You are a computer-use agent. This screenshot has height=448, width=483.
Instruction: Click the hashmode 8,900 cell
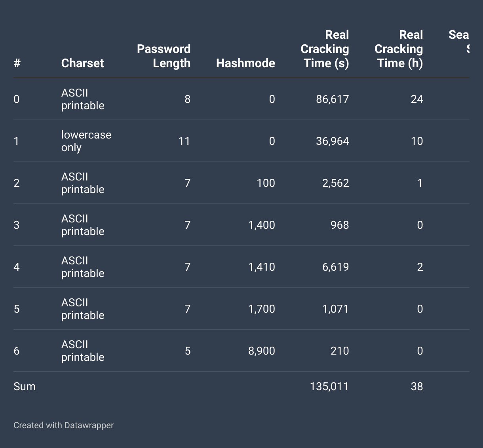[261, 351]
